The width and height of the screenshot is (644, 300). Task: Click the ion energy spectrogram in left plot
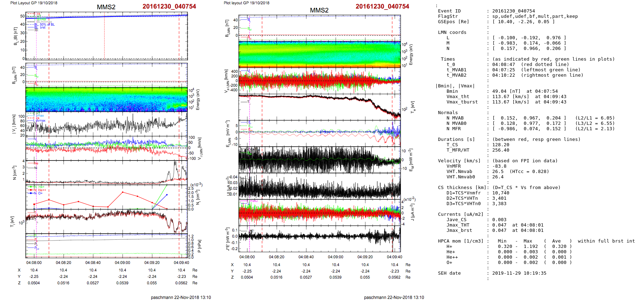(x=106, y=99)
